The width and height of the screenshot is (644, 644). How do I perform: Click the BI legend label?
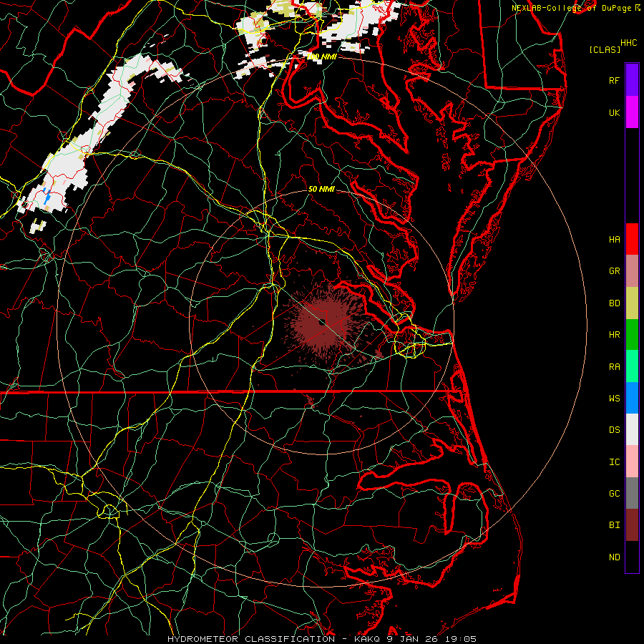pyautogui.click(x=614, y=525)
